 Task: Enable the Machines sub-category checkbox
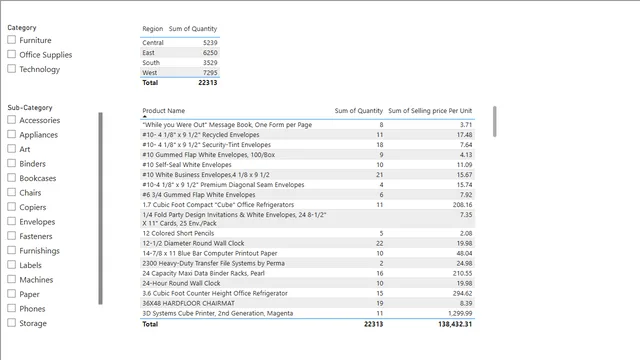11,279
